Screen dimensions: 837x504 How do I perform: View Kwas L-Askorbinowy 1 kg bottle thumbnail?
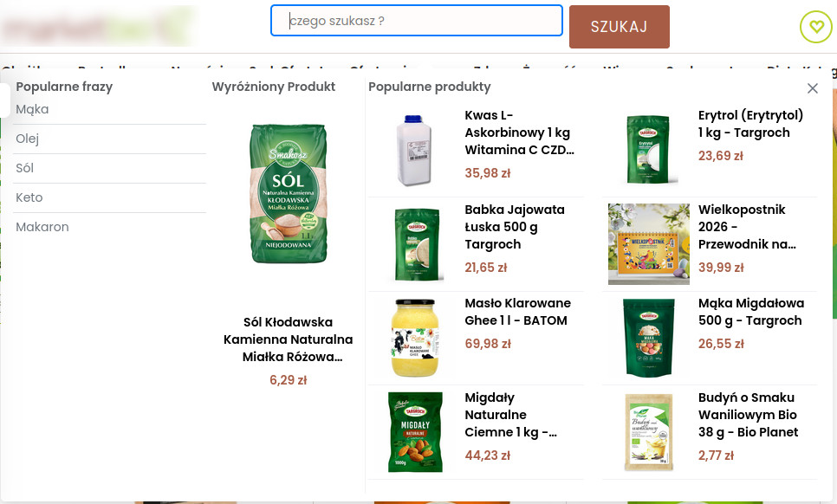tap(413, 151)
